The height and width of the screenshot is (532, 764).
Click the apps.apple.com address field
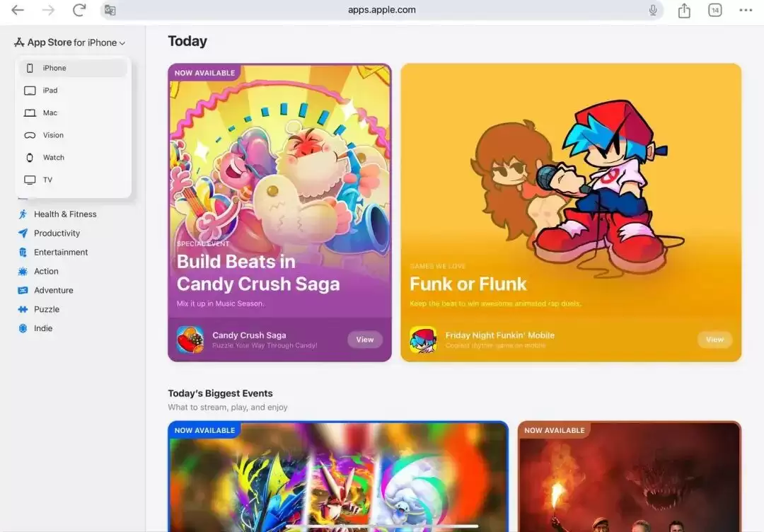point(382,10)
